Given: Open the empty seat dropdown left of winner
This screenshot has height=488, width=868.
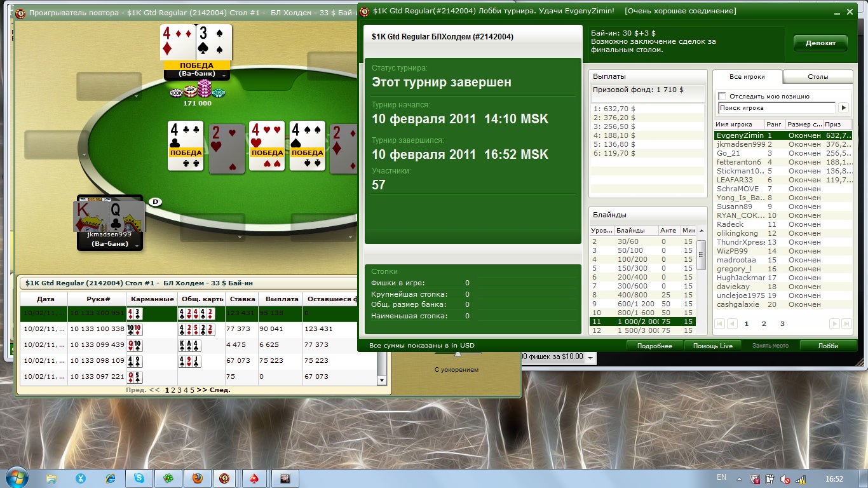Looking at the screenshot, I should (136, 96).
